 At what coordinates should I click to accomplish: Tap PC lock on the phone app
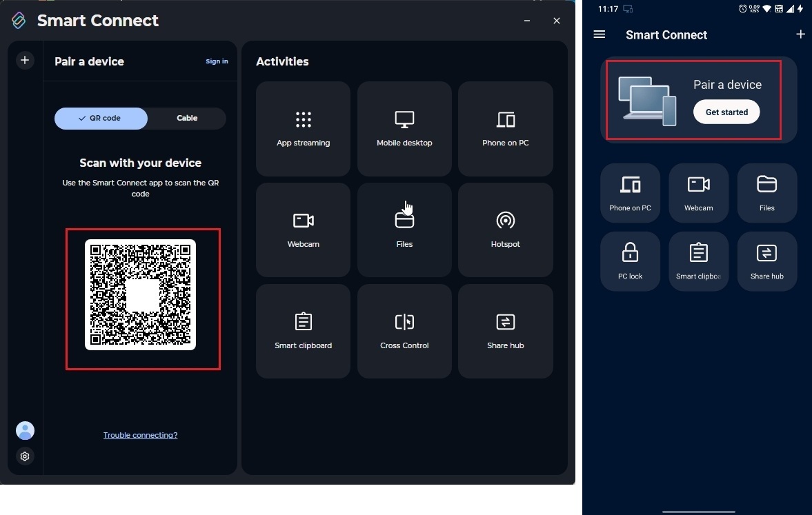(x=630, y=261)
